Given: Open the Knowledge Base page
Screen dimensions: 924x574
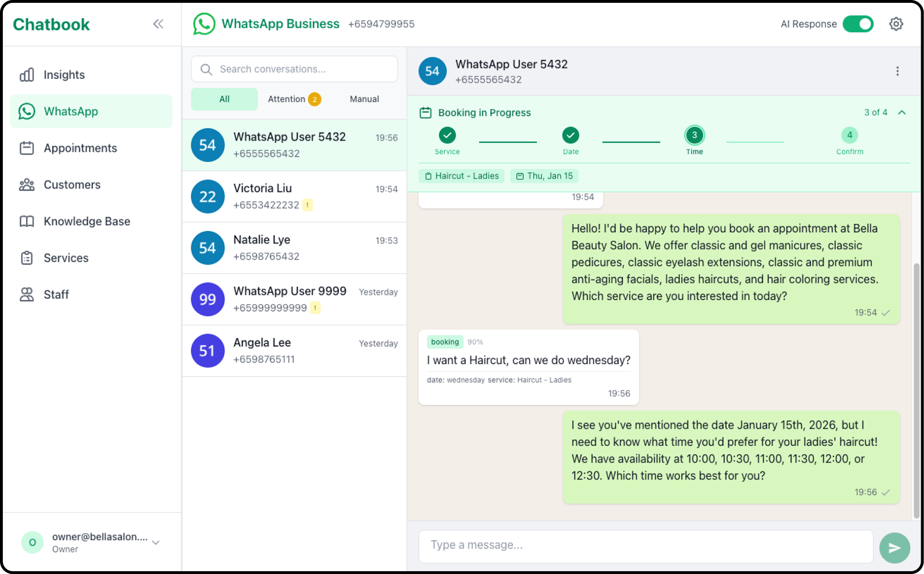Looking at the screenshot, I should 87,221.
